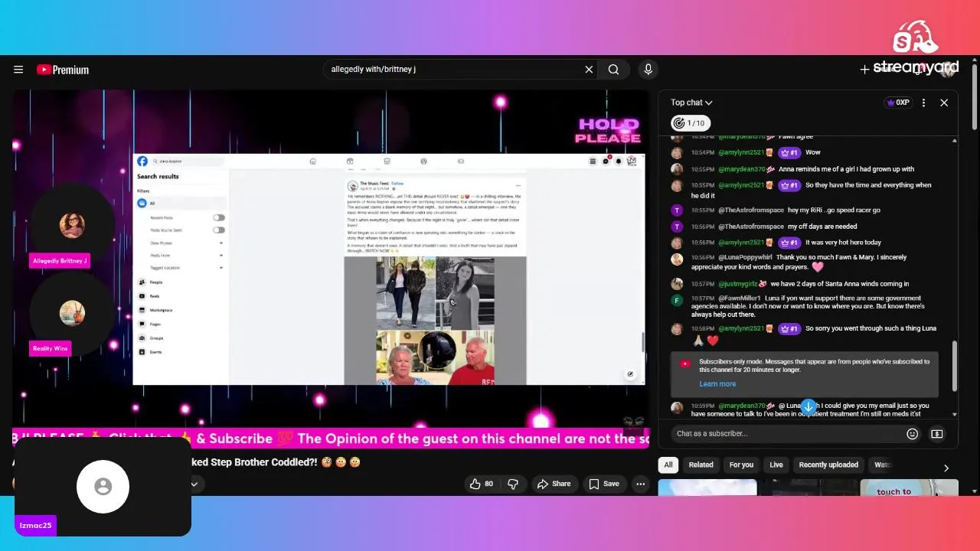Click @LunaPoppywhirl chat username
Viewport: 980px width, 551px height.
[x=745, y=258]
